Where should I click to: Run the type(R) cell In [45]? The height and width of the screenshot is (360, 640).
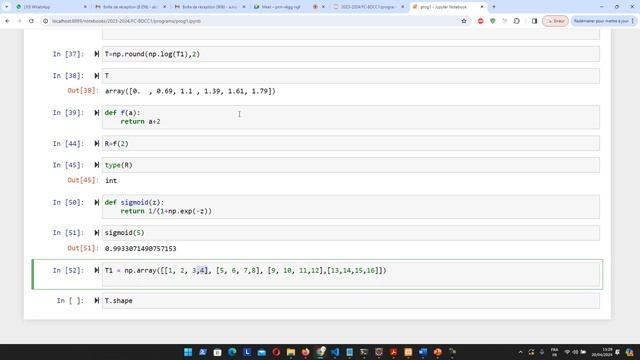coord(97,165)
